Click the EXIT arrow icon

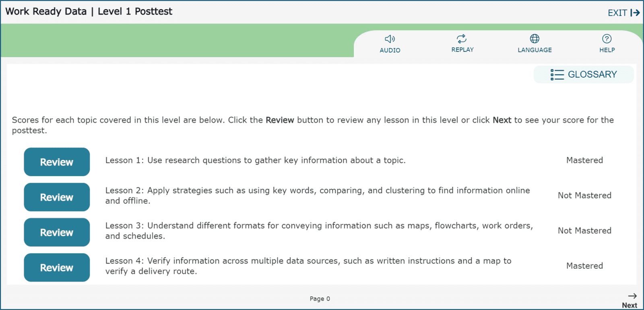(635, 13)
